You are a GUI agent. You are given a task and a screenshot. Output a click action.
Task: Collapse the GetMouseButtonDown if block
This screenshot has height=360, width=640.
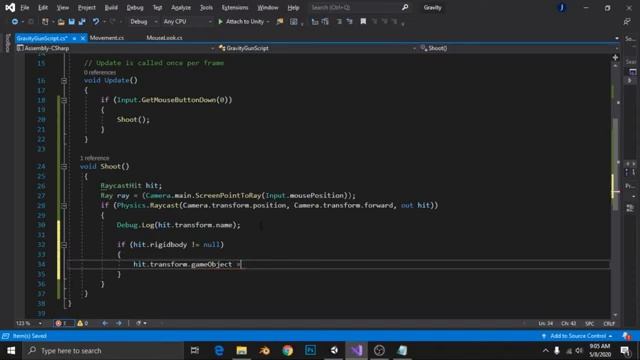[x=64, y=100]
